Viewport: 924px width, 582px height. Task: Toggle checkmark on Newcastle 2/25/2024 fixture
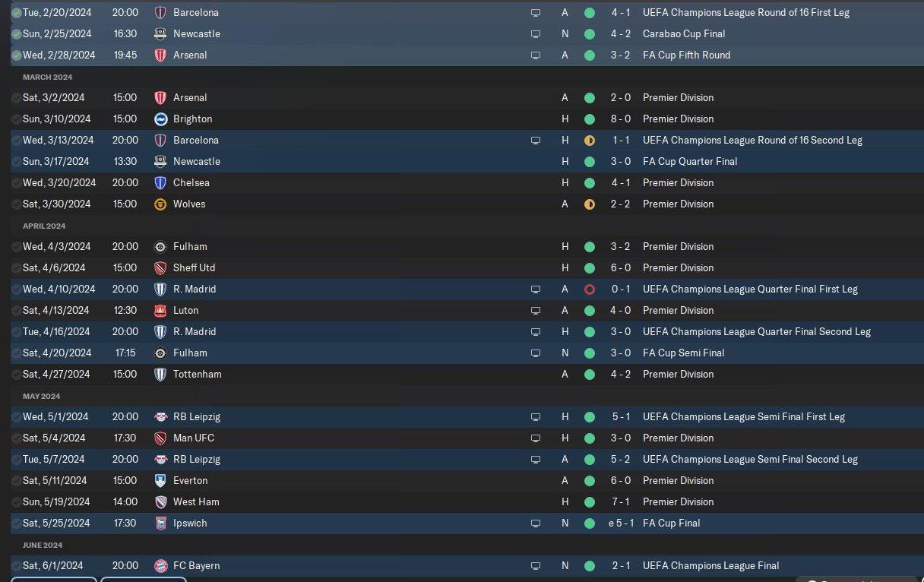pyautogui.click(x=16, y=33)
